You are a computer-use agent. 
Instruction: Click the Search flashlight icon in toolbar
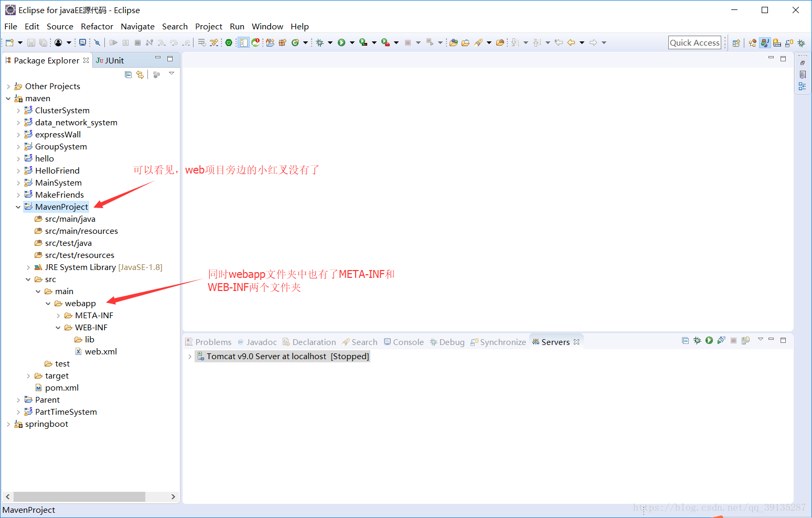click(478, 42)
